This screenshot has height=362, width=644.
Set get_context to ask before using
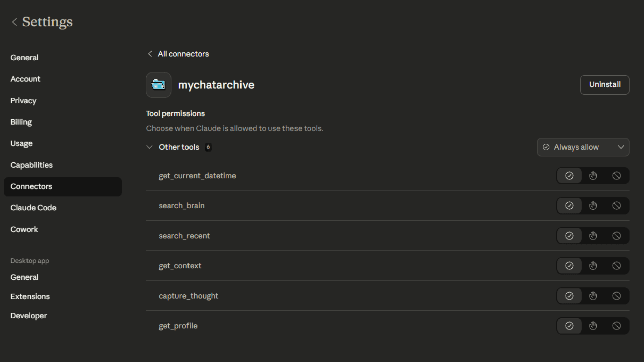(593, 265)
